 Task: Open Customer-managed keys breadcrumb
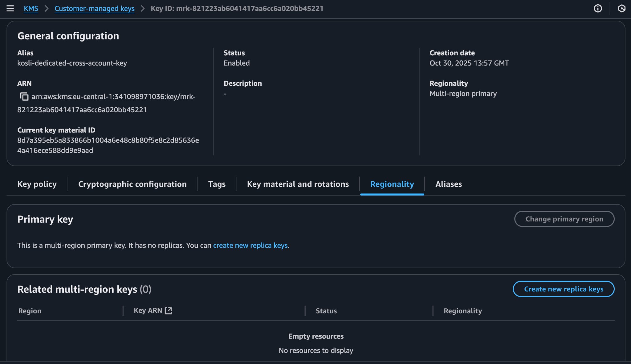click(95, 8)
